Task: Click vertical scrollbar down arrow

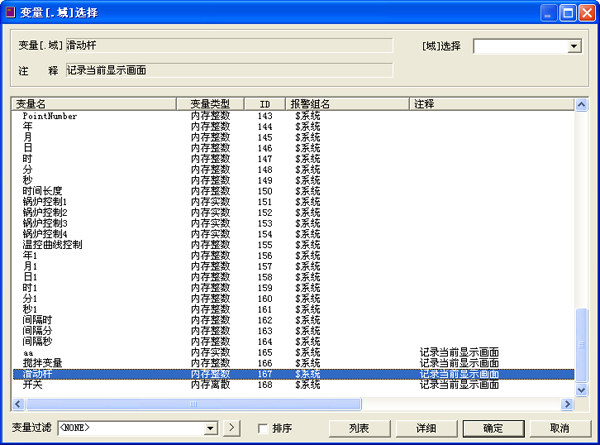Action: [582, 390]
